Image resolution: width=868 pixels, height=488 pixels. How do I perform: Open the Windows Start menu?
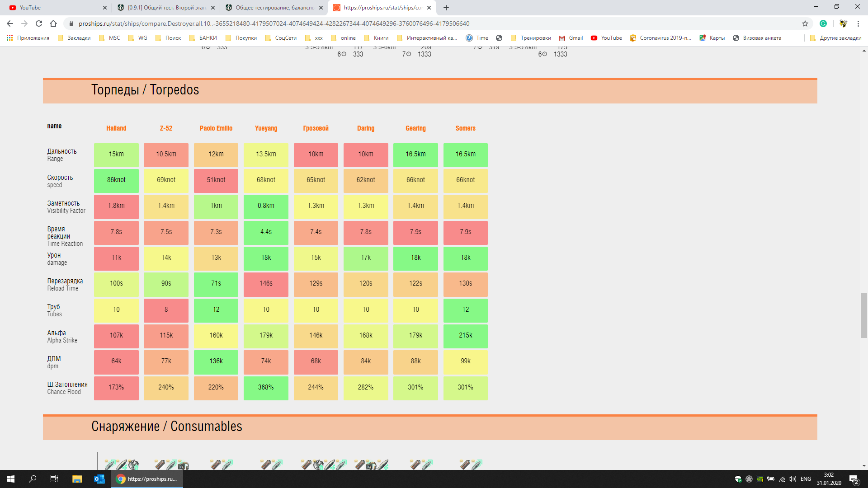tap(11, 479)
